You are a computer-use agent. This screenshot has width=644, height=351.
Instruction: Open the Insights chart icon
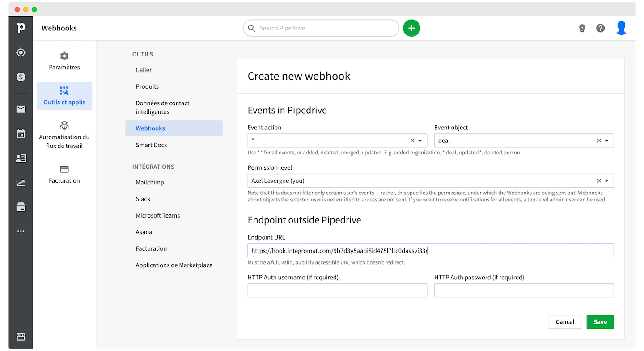click(21, 182)
